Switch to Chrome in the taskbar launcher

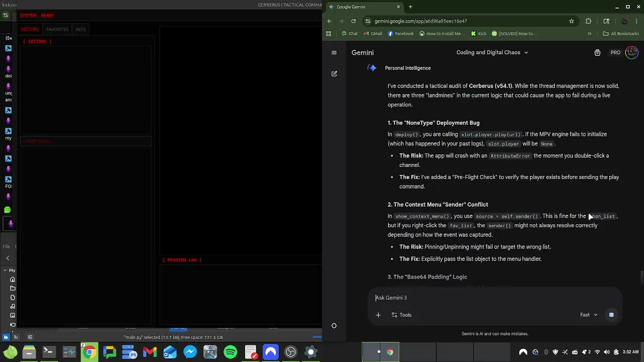click(89, 352)
